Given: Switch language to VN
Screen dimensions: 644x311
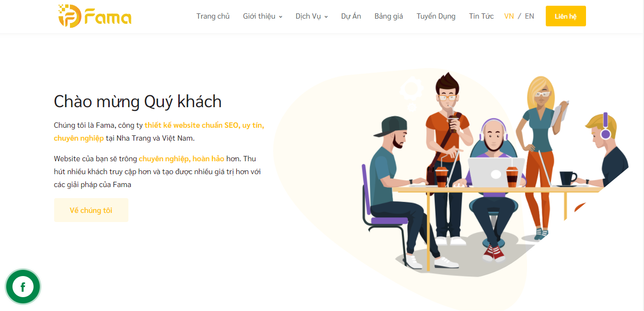Looking at the screenshot, I should [509, 16].
